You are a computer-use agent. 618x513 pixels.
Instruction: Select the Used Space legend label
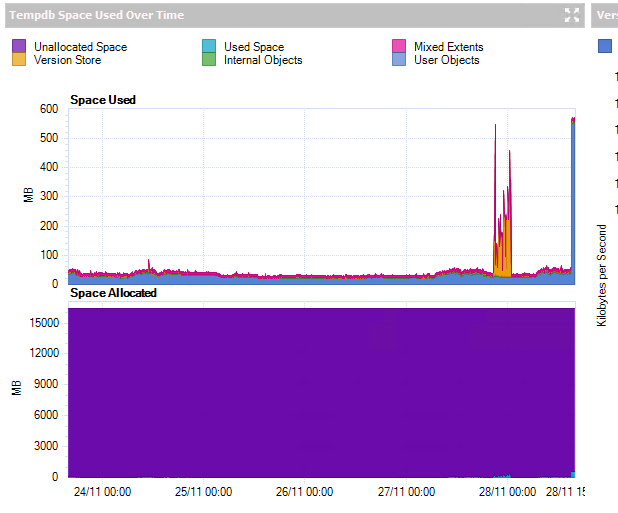254,46
